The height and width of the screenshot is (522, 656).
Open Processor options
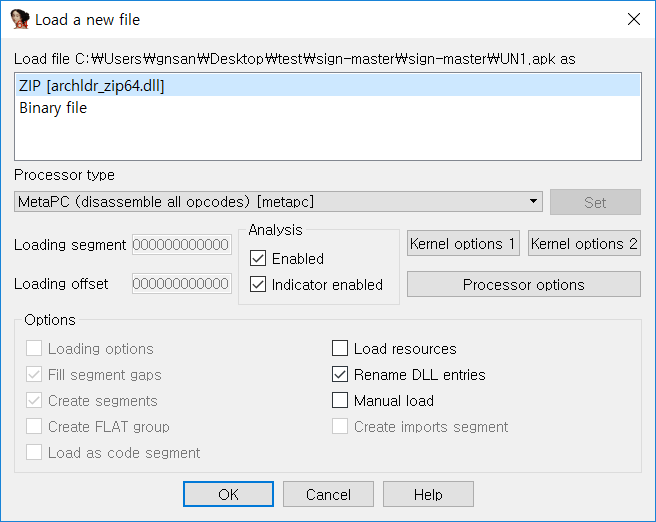(x=523, y=284)
